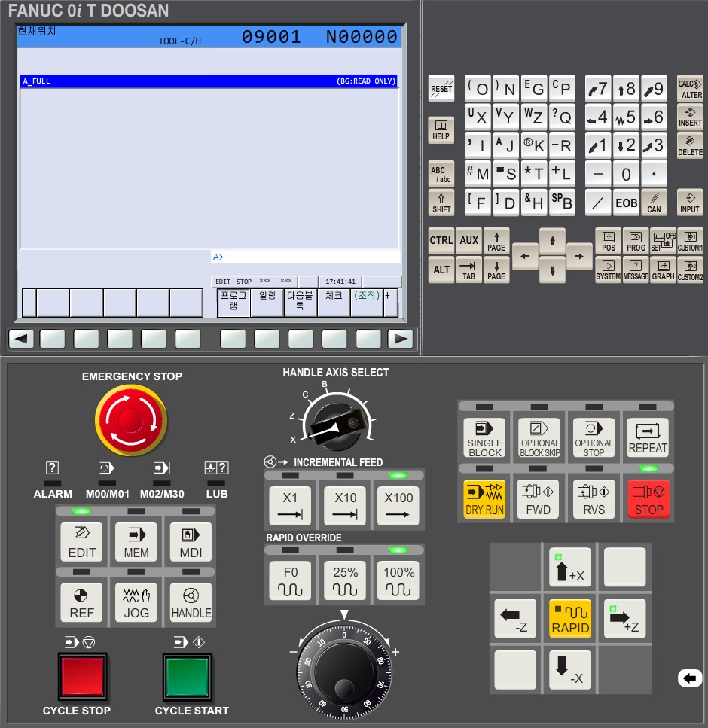Set rapid override to 25%
This screenshot has width=708, height=728.
(x=345, y=580)
